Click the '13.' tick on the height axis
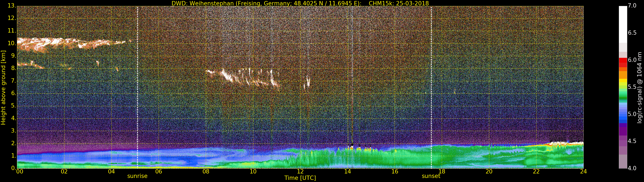Viewport: 644px width, 182px height. (12, 6)
